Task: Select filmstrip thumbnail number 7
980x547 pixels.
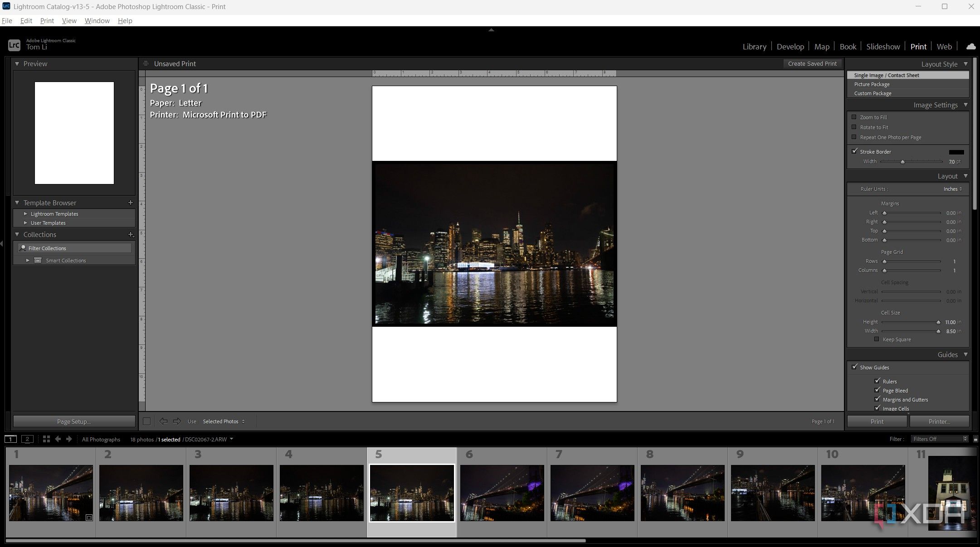Action: point(592,492)
